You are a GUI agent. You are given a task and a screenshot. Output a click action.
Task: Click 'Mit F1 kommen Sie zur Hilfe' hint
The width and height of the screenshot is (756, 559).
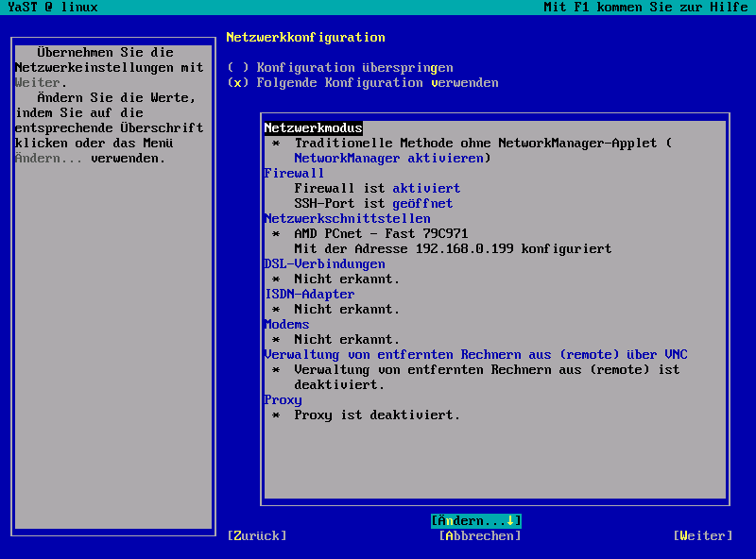point(645,8)
